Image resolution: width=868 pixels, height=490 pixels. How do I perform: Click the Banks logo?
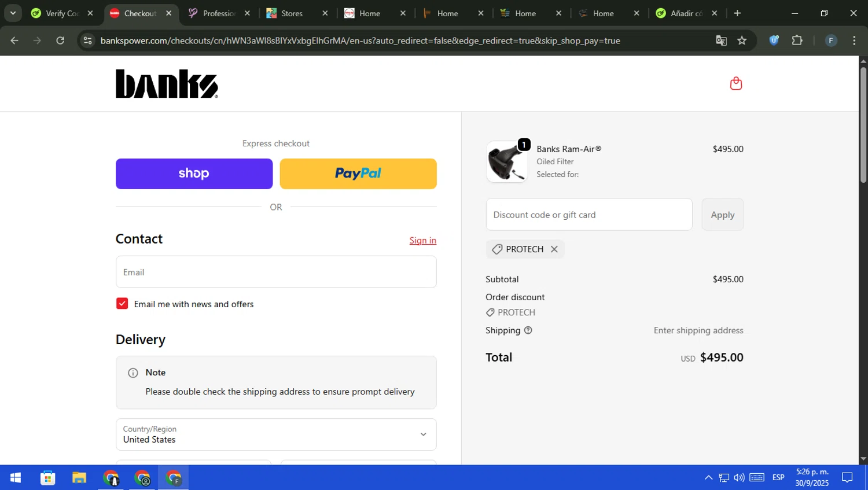[167, 84]
